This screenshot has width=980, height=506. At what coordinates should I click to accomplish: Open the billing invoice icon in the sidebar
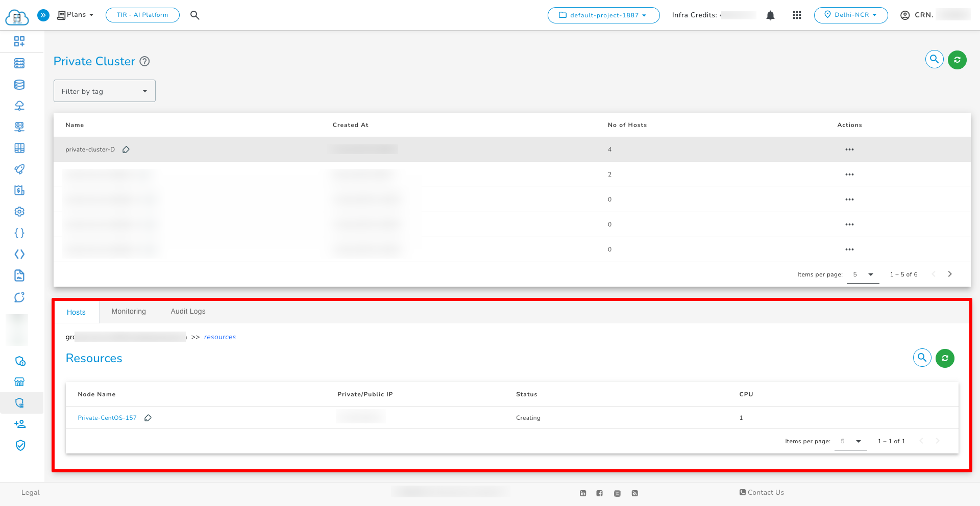[x=19, y=190]
